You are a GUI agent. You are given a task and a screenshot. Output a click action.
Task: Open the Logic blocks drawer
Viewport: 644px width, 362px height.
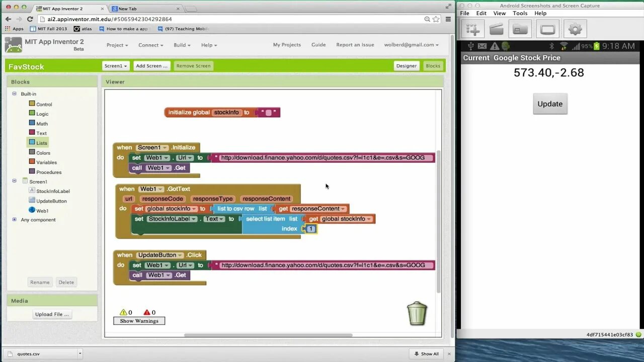point(38,114)
